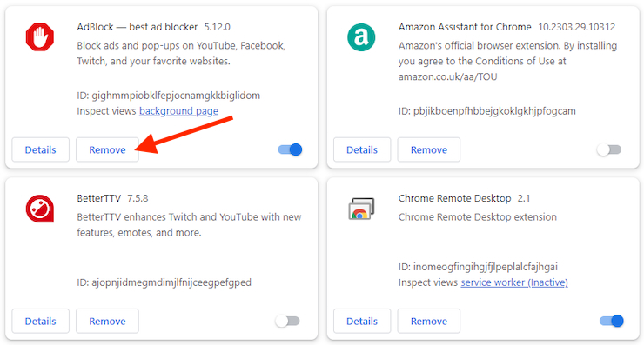
Task: Click 'BetterTTV enhances Twitch' description
Action: point(190,225)
